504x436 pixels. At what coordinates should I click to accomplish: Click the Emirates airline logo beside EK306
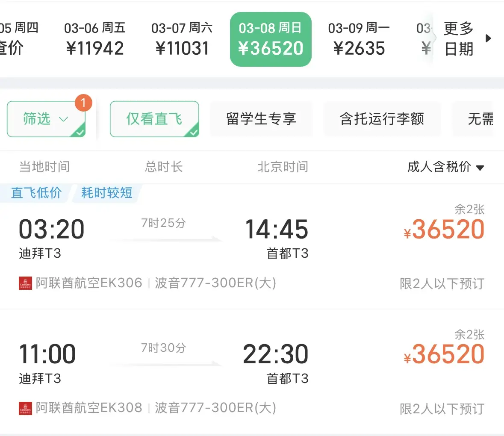click(x=26, y=283)
